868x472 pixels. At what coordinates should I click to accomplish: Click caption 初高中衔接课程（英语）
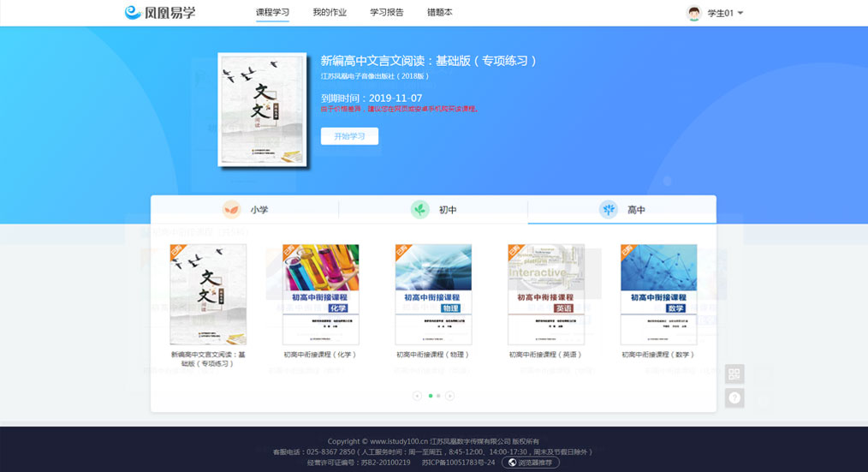[546, 355]
